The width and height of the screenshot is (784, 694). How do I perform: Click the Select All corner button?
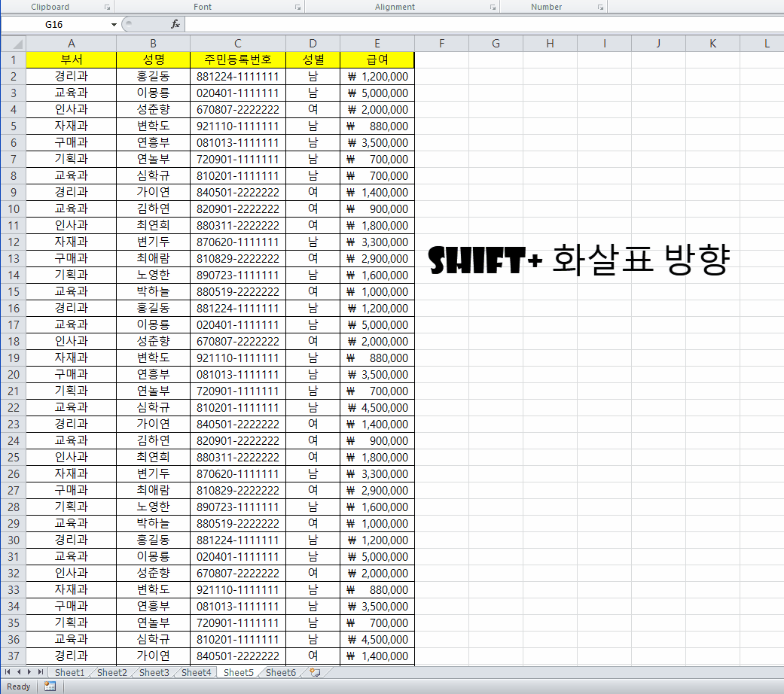[x=14, y=44]
